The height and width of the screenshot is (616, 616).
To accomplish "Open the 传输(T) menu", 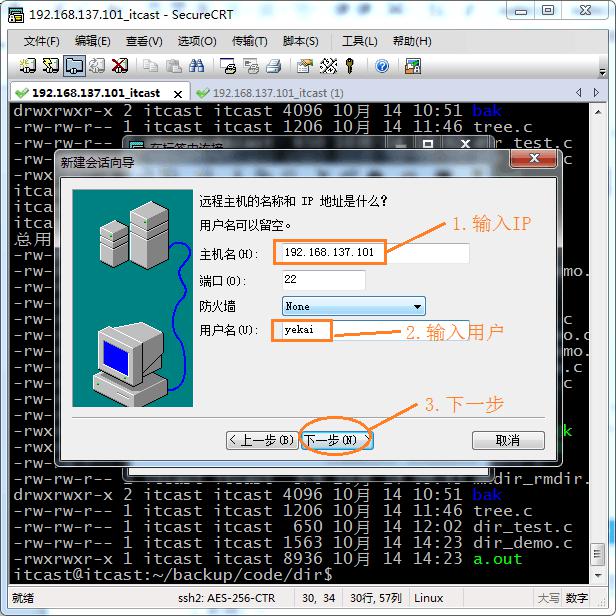I will pyautogui.click(x=249, y=41).
